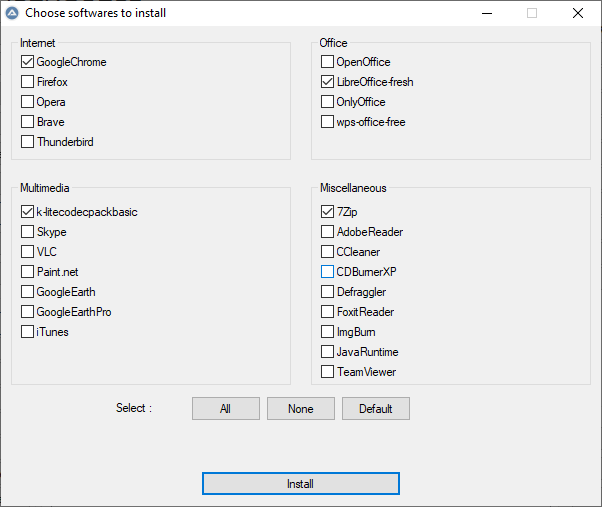This screenshot has width=602, height=507.
Task: Click the app icon in title bar
Action: pos(12,13)
